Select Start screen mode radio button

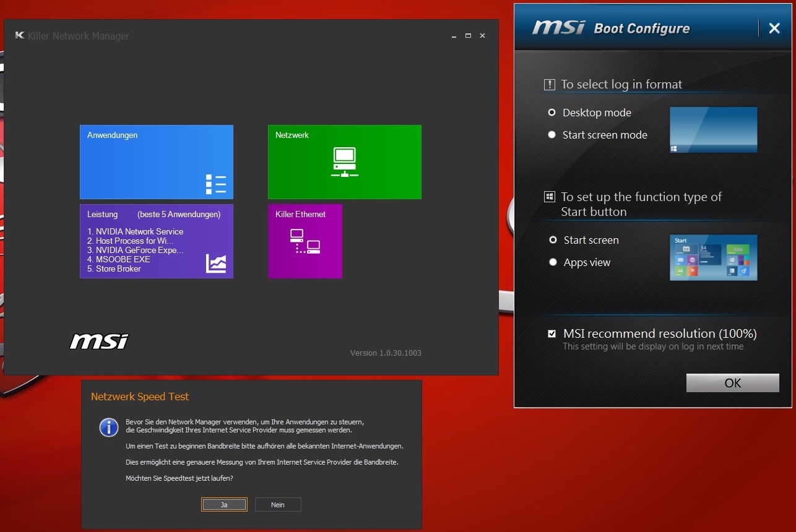pos(552,135)
